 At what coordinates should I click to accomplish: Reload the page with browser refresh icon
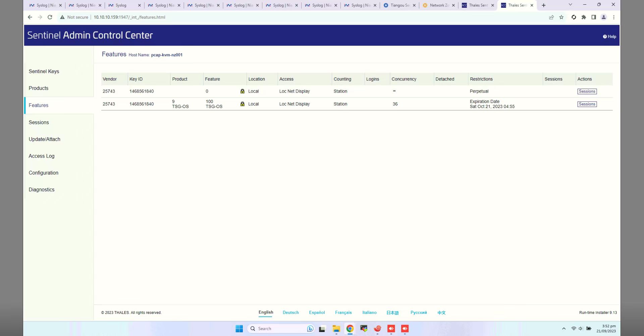(x=50, y=17)
